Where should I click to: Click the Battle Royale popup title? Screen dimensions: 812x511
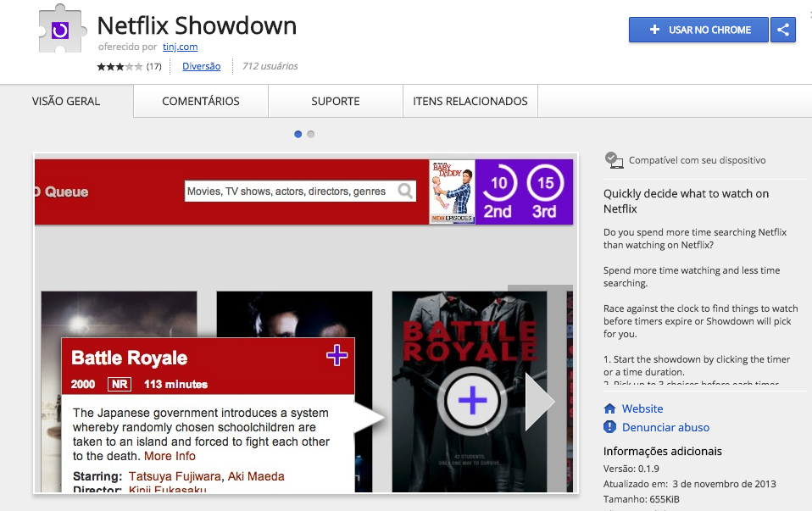coord(130,358)
